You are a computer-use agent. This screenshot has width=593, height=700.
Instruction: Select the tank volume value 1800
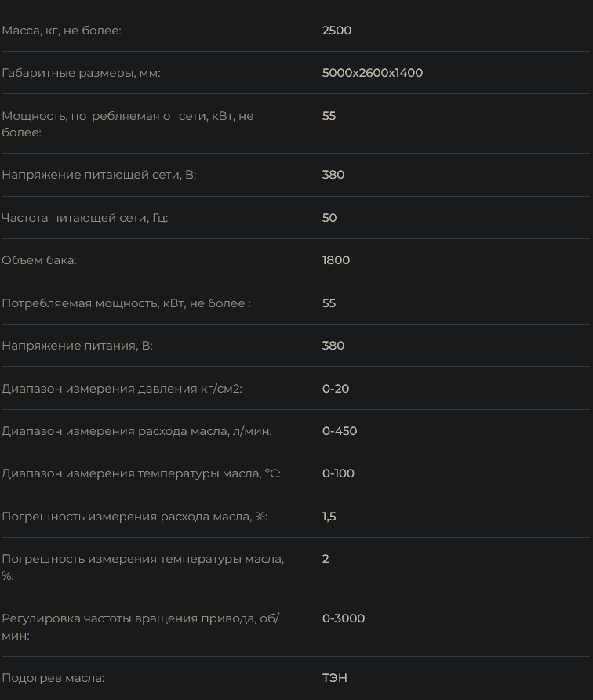336,260
